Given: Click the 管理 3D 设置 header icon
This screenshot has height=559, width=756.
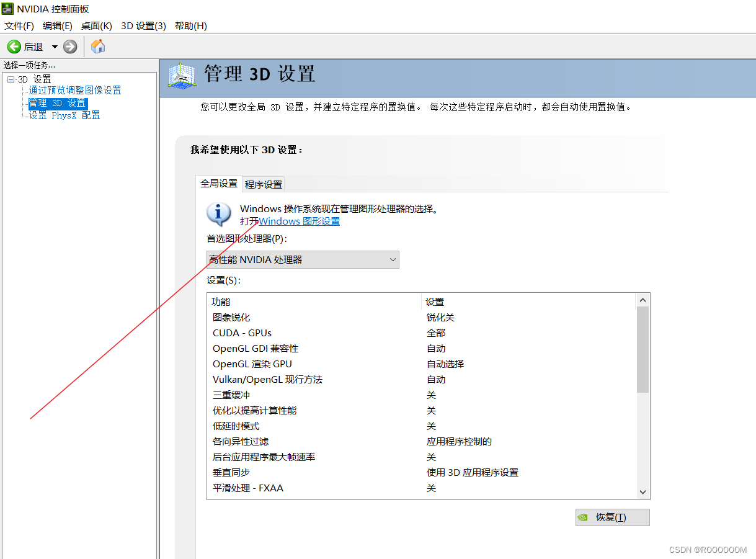Looking at the screenshot, I should click(182, 76).
